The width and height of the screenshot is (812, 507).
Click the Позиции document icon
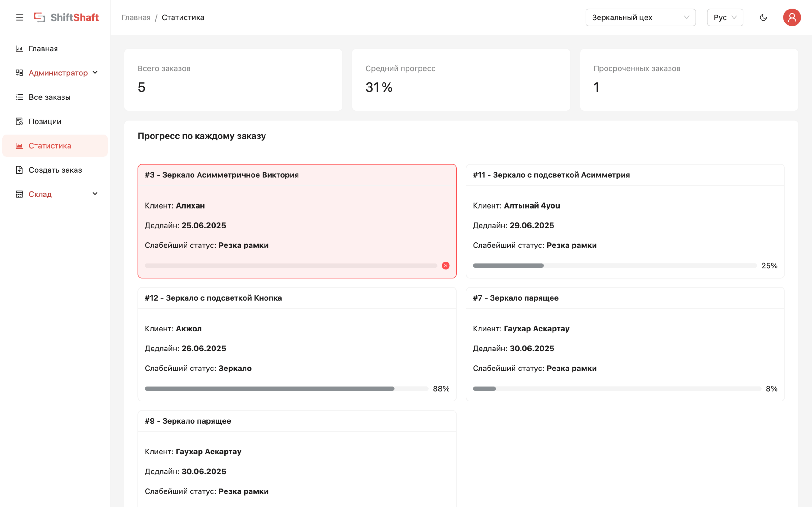tap(19, 121)
